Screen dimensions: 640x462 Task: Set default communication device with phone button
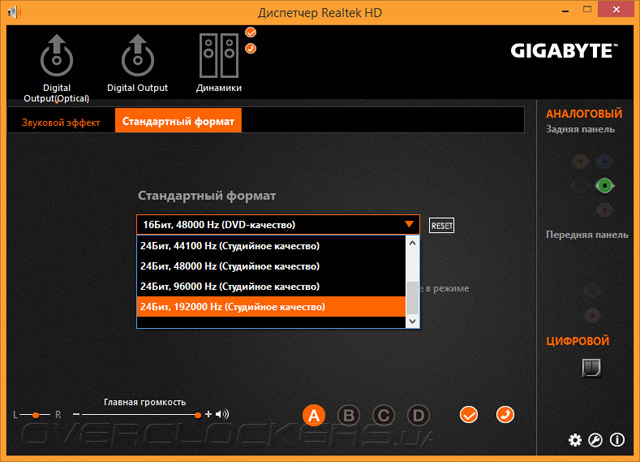pyautogui.click(x=505, y=415)
